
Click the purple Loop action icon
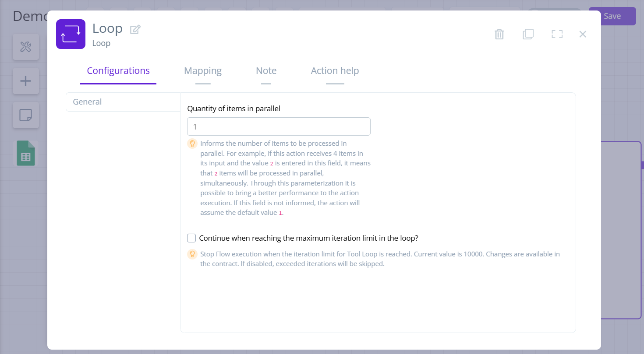71,34
